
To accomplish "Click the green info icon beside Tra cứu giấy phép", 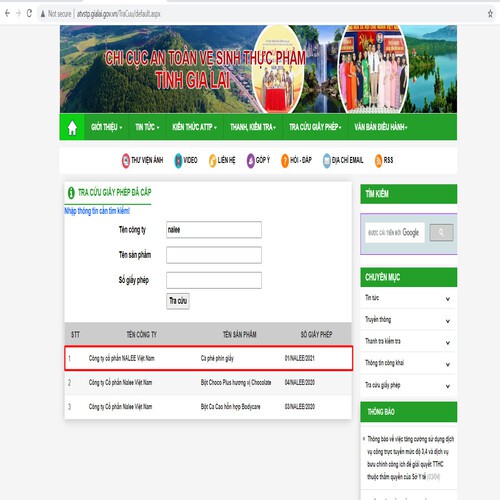I will (x=71, y=193).
